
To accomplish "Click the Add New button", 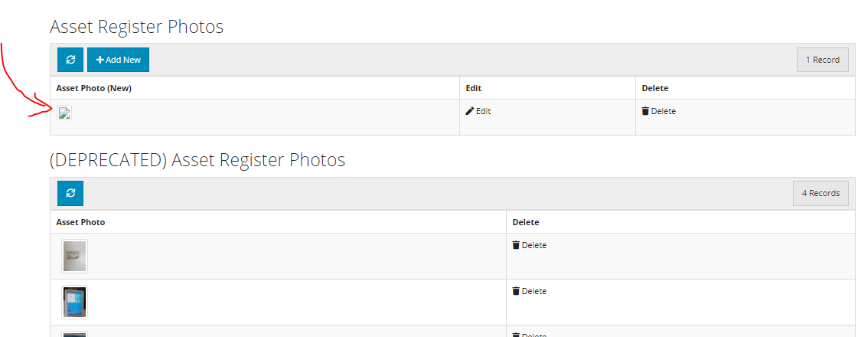I will coord(118,60).
